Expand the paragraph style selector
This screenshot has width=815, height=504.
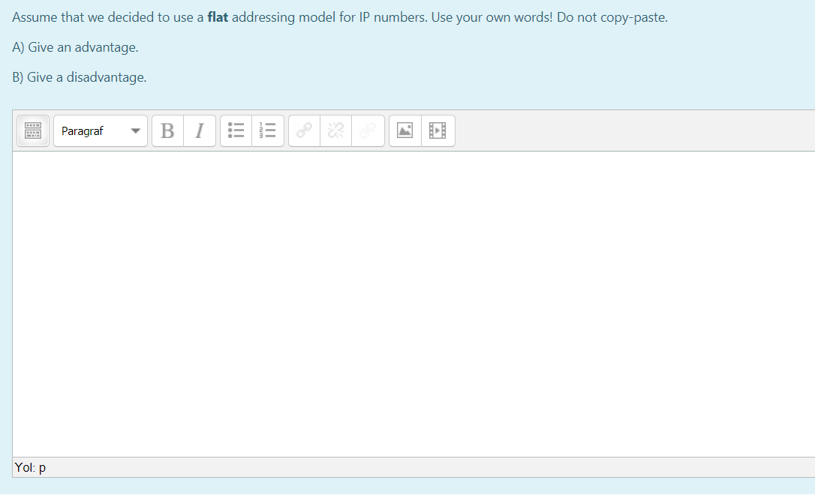(x=100, y=130)
